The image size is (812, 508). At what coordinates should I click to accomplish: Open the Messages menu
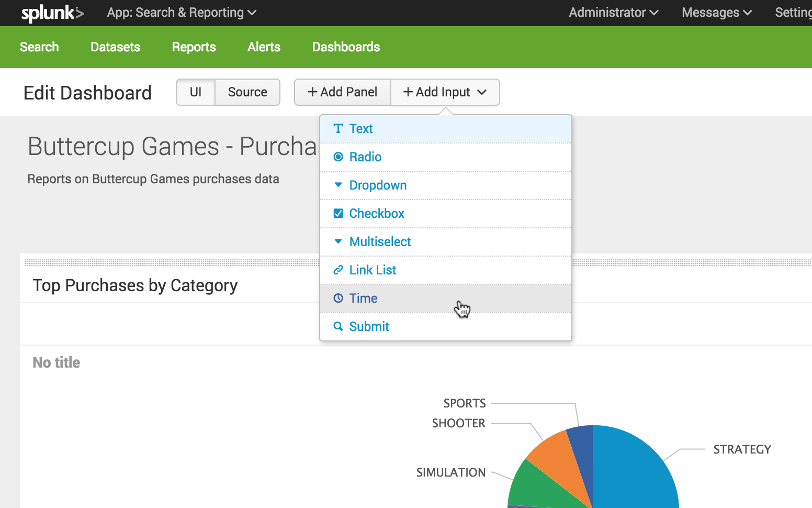[716, 13]
